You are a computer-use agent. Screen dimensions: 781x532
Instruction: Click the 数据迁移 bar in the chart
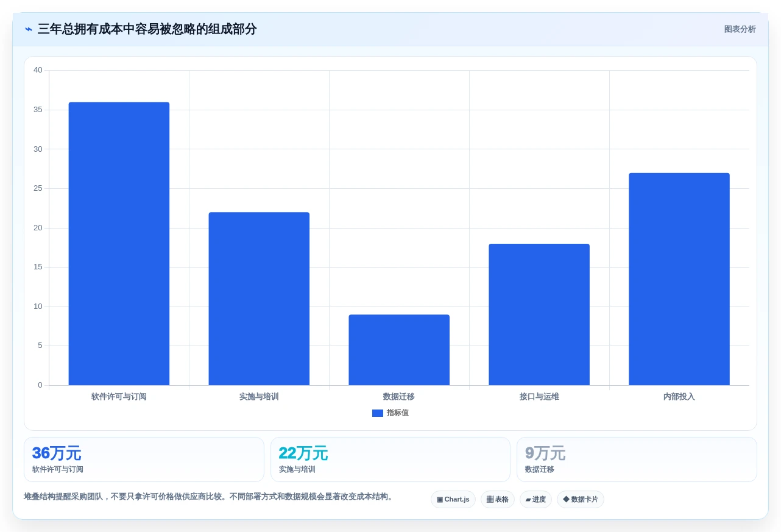(399, 350)
